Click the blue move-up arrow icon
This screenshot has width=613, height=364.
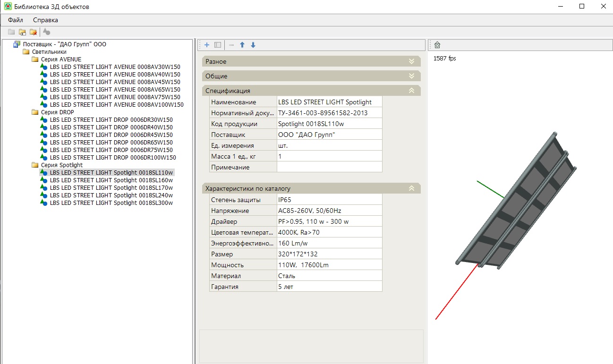pyautogui.click(x=242, y=45)
